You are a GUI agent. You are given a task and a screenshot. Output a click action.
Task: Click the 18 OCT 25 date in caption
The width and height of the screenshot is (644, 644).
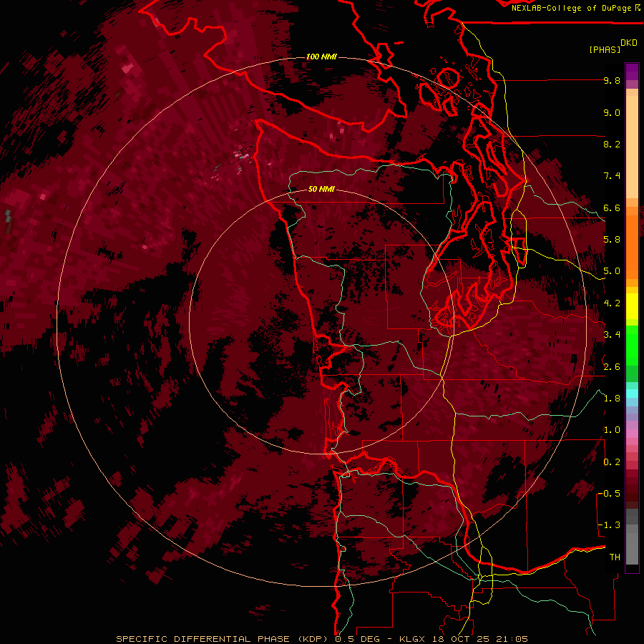(x=460, y=639)
